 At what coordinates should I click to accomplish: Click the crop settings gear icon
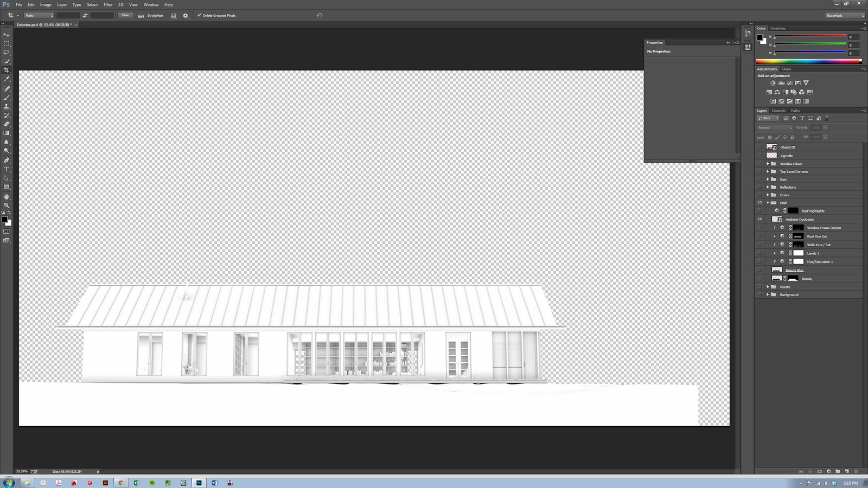(185, 15)
